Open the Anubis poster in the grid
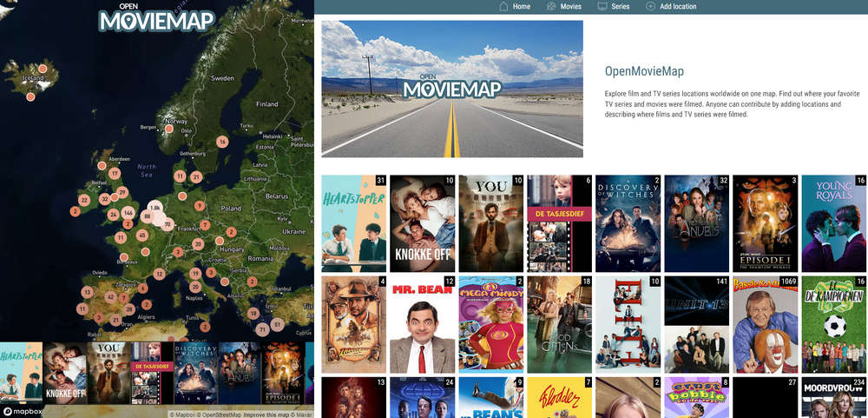This screenshot has width=868, height=418. 697,223
